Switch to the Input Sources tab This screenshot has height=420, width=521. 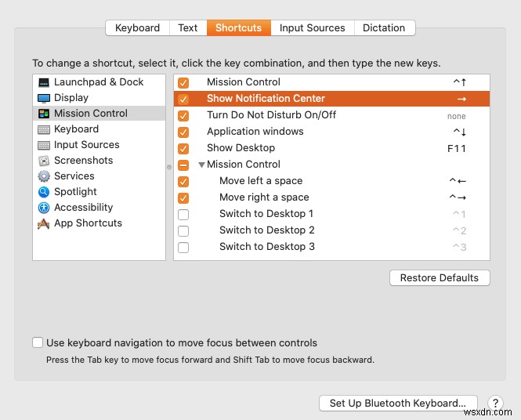(x=312, y=28)
